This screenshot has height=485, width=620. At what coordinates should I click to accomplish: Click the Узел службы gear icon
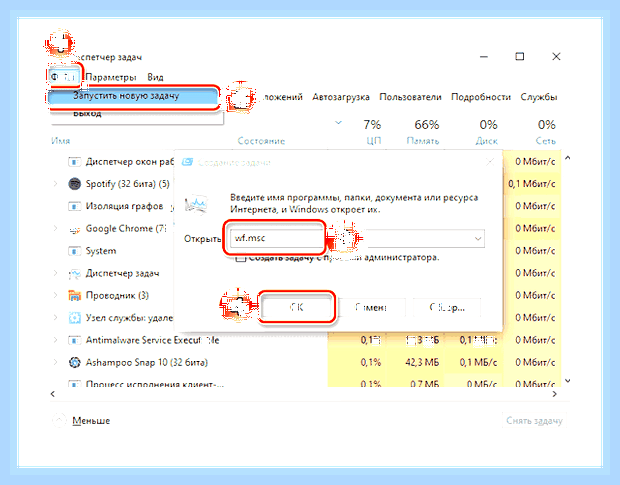pyautogui.click(x=74, y=318)
